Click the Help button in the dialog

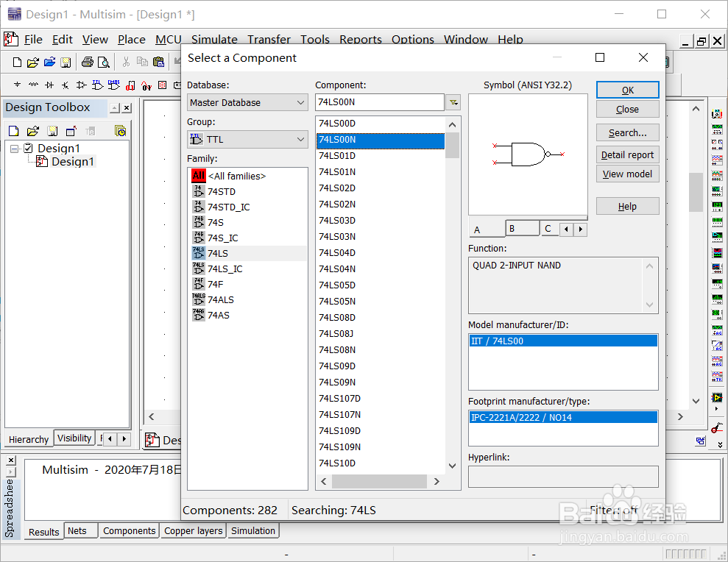pyautogui.click(x=627, y=207)
